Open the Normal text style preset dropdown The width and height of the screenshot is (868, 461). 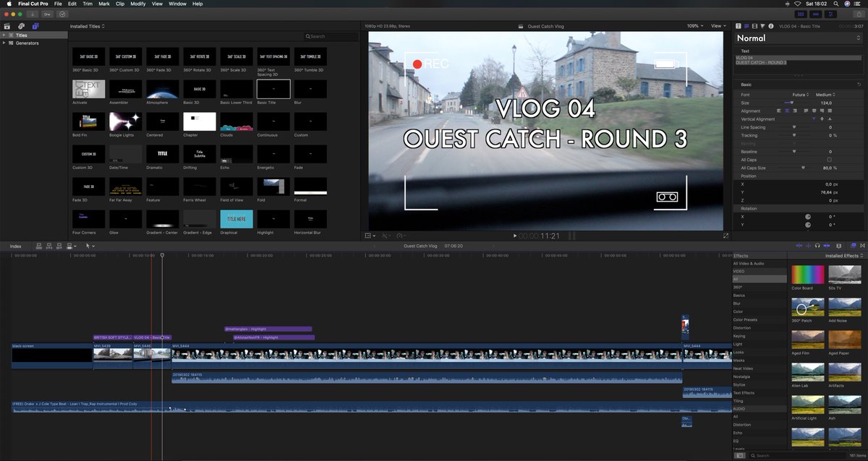(799, 38)
